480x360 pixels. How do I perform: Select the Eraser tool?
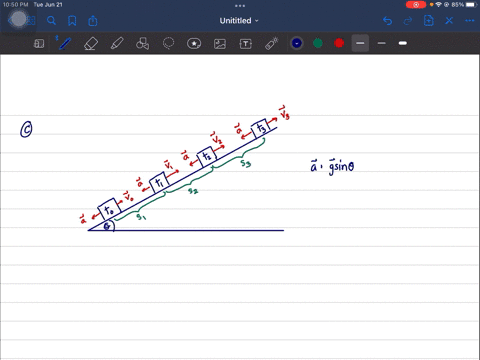pos(91,43)
